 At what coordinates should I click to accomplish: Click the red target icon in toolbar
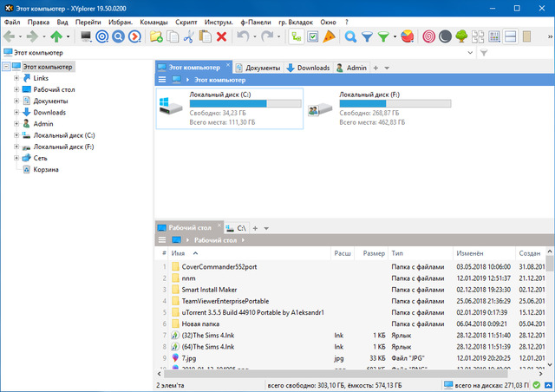tap(428, 36)
